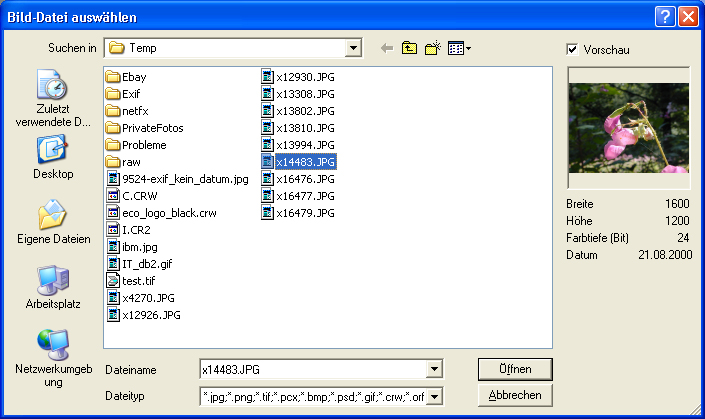Image resolution: width=705 pixels, height=419 pixels.
Task: Click the Back navigation arrow icon
Action: [x=388, y=48]
